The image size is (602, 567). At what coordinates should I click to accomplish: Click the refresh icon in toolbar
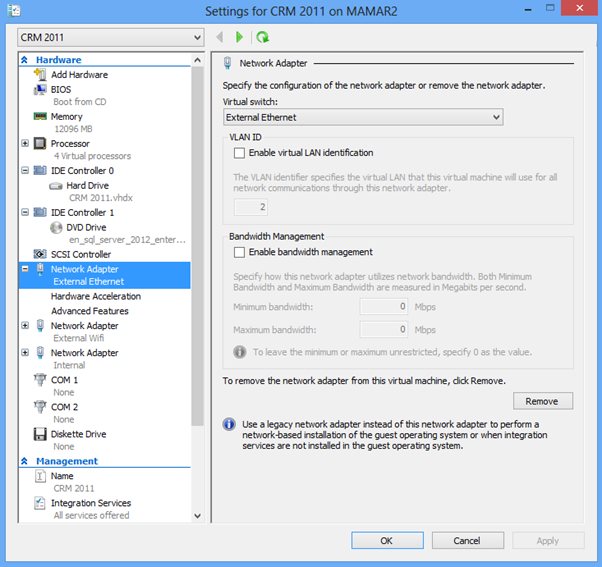coord(262,37)
